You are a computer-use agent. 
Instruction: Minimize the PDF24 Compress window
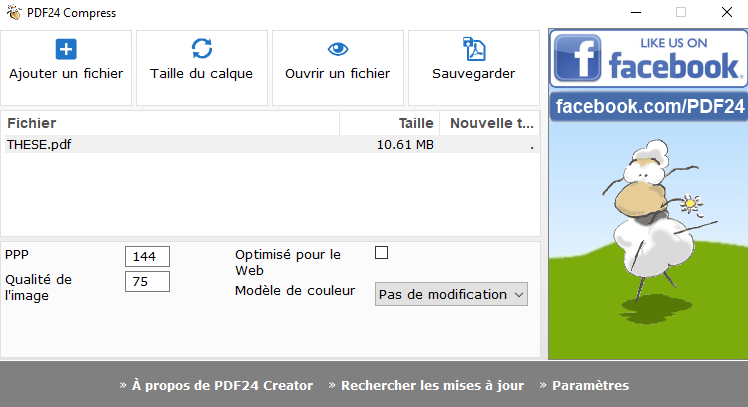click(636, 12)
